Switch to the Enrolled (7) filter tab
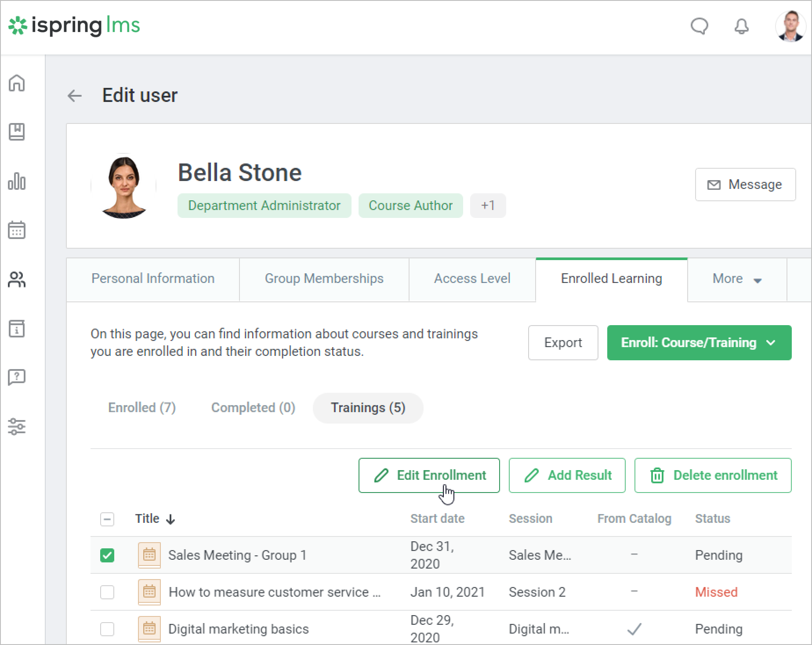Screen dimensions: 812x645 pyautogui.click(x=142, y=408)
